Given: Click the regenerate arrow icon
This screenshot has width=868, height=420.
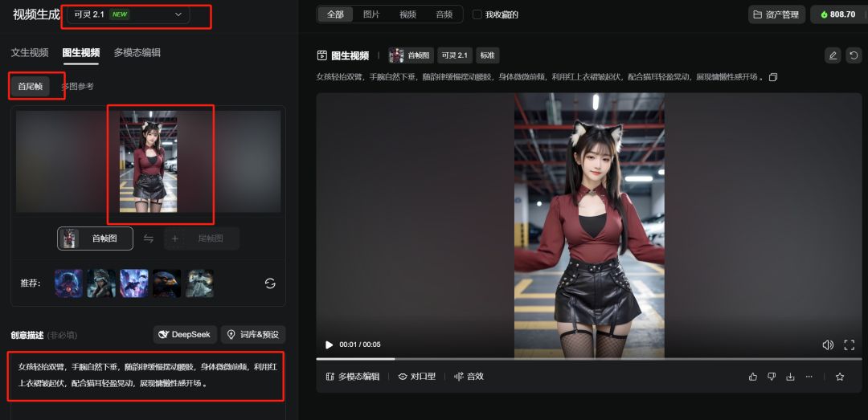Looking at the screenshot, I should tap(854, 55).
